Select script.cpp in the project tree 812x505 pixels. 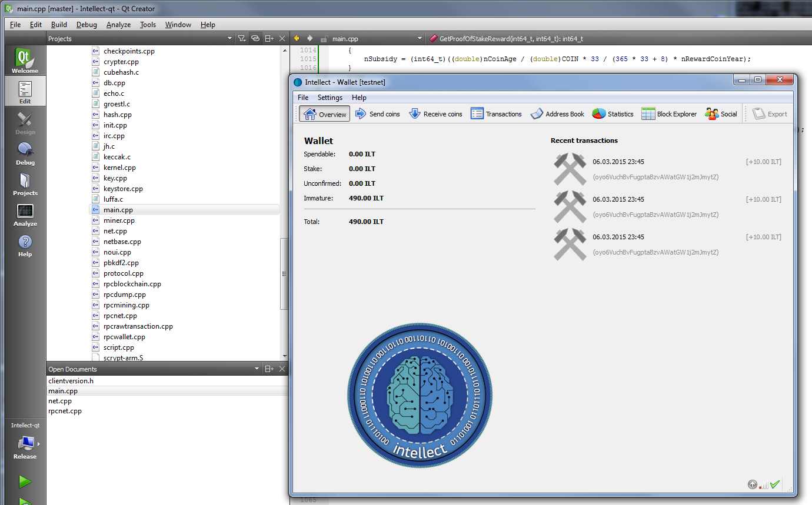click(x=118, y=347)
